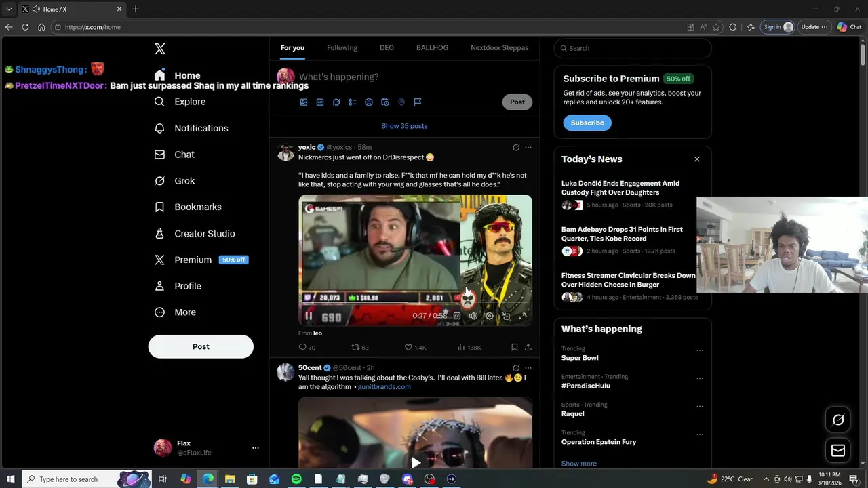Open account menu dots next to Flax
The image size is (868, 488).
(x=255, y=448)
